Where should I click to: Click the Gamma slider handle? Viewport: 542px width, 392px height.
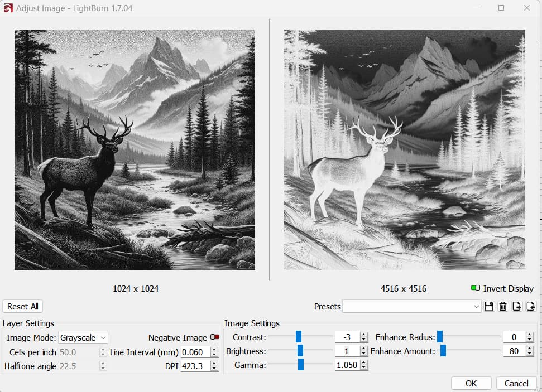click(x=301, y=364)
